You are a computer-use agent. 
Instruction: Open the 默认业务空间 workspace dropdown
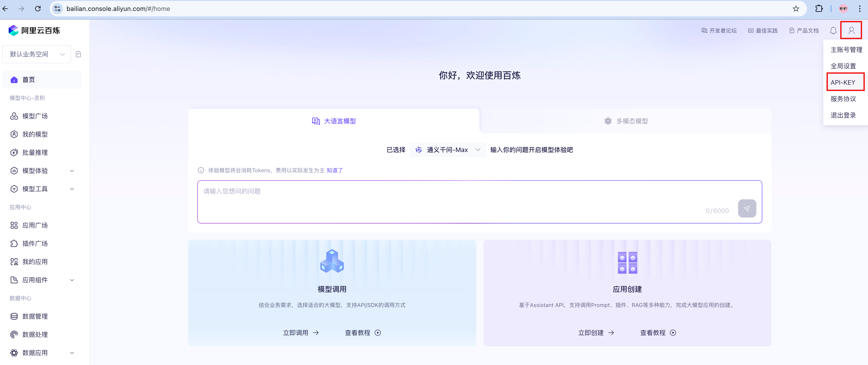pos(36,54)
